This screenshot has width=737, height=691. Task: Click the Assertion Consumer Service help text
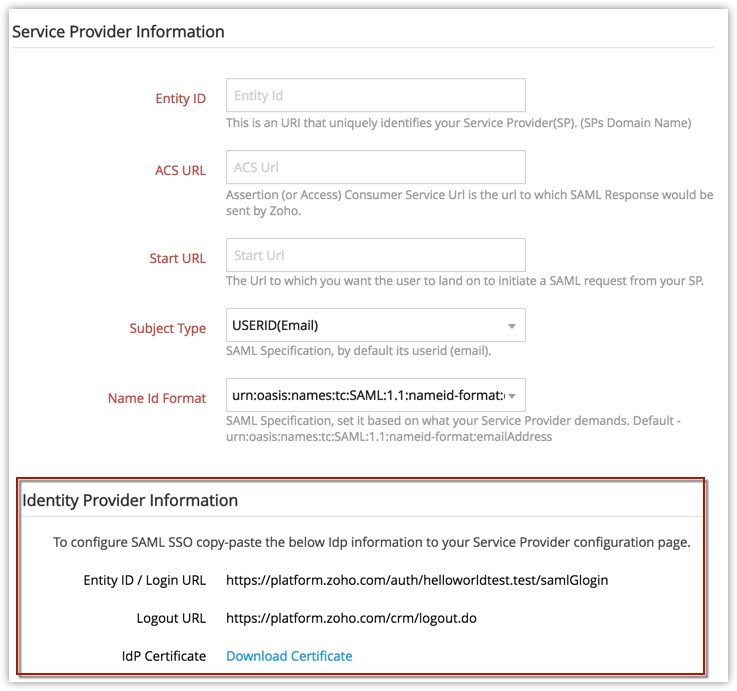click(x=469, y=202)
